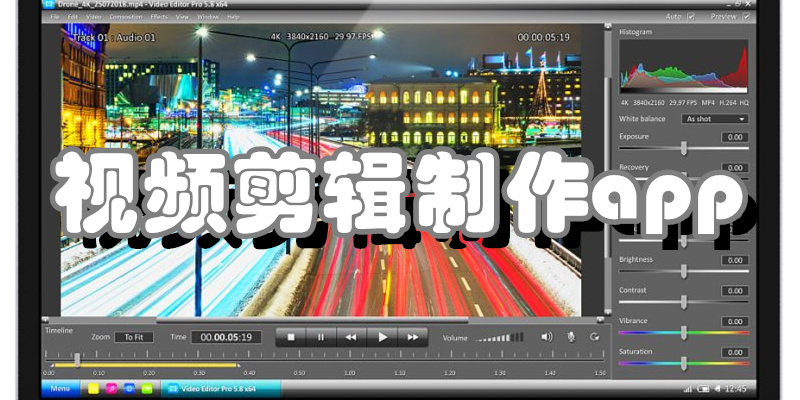Click the preview timecode 00.00.05:19 overlay
The image size is (800, 400).
tap(543, 37)
